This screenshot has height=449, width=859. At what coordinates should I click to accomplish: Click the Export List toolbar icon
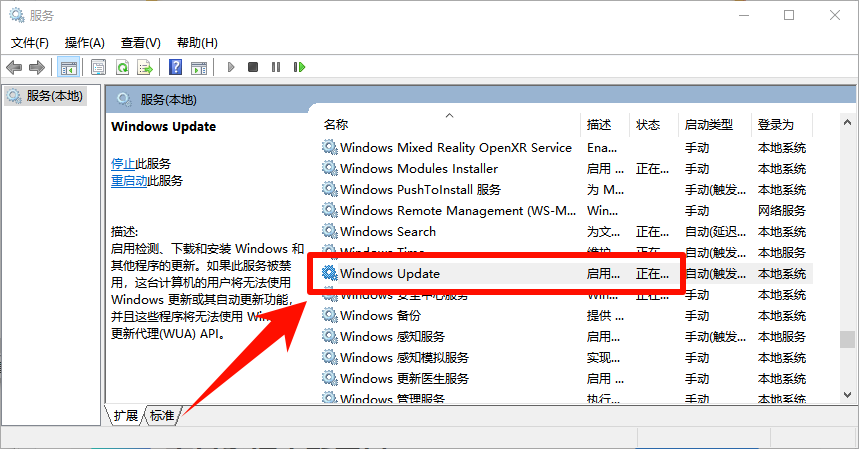[x=145, y=67]
